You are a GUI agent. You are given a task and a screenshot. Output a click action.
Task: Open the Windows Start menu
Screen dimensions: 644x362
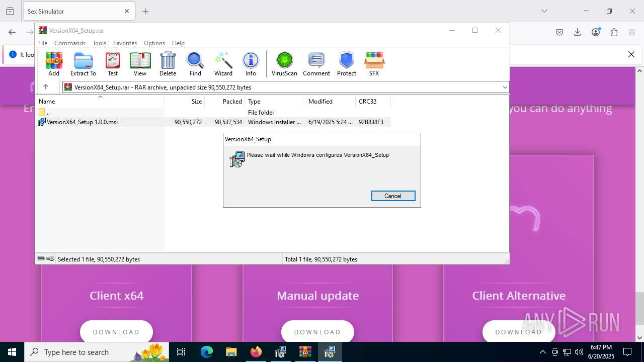click(12, 352)
